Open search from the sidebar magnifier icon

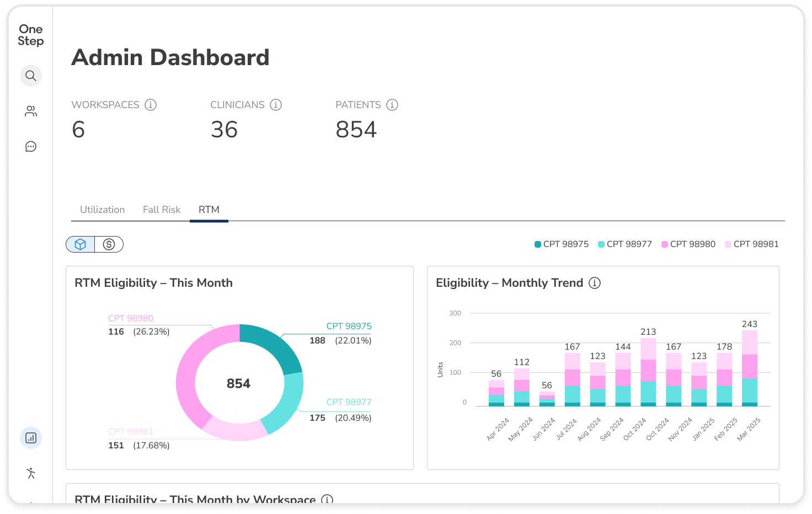pos(31,76)
